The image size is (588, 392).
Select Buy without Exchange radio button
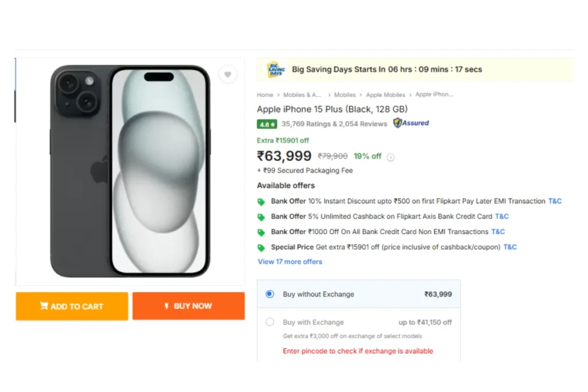270,294
